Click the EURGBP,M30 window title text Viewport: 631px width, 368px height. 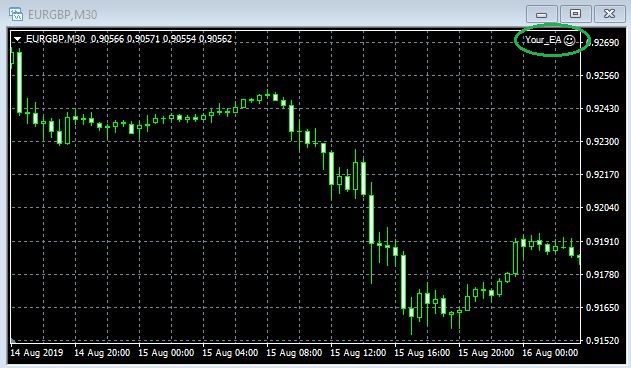point(62,15)
